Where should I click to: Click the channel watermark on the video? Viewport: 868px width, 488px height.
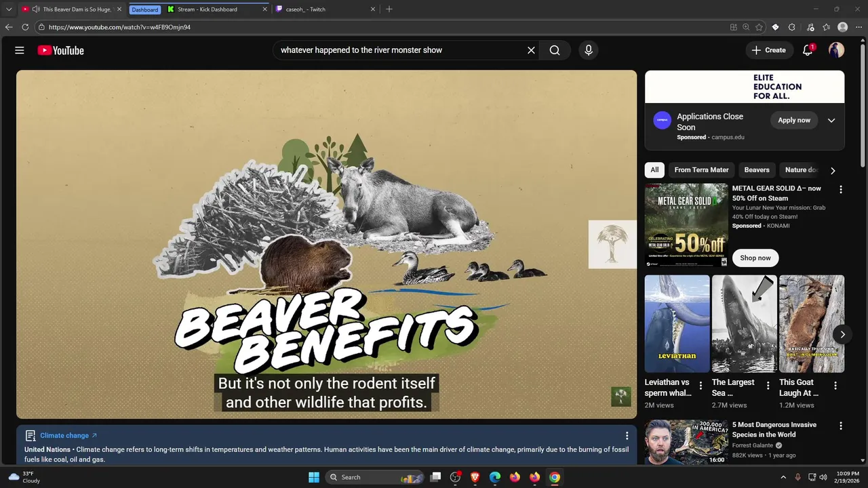click(621, 396)
